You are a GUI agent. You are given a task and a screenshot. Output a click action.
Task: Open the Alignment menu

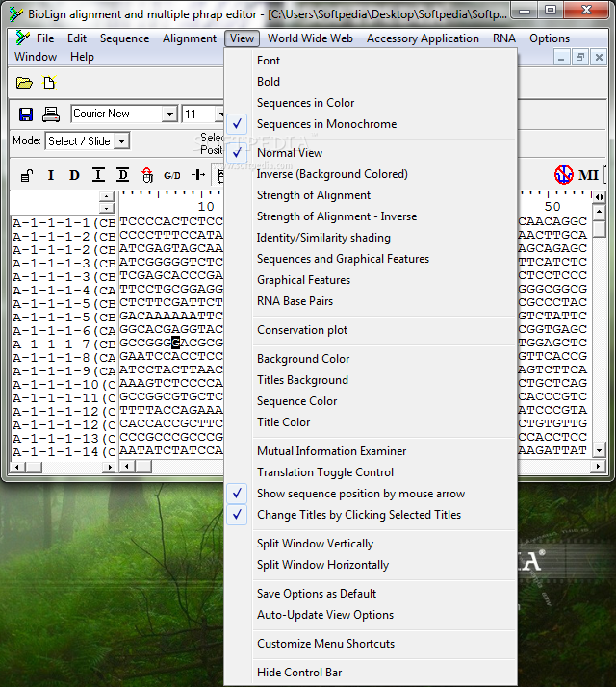click(190, 38)
